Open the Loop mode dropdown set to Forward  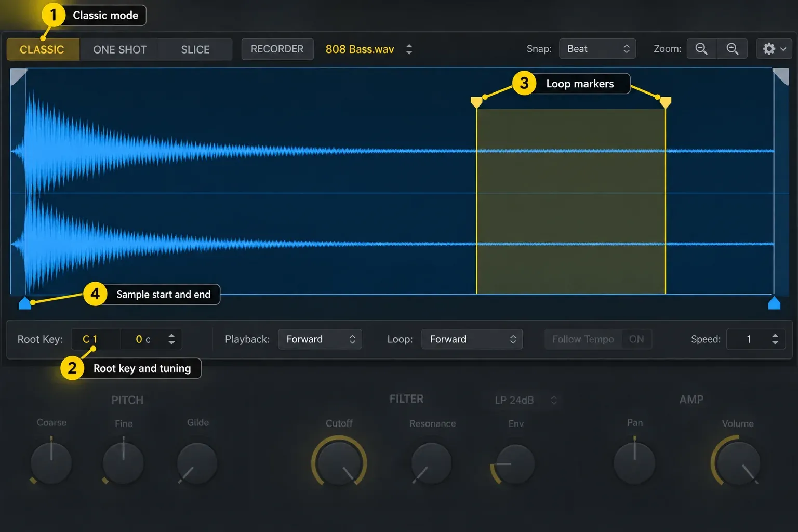(472, 339)
